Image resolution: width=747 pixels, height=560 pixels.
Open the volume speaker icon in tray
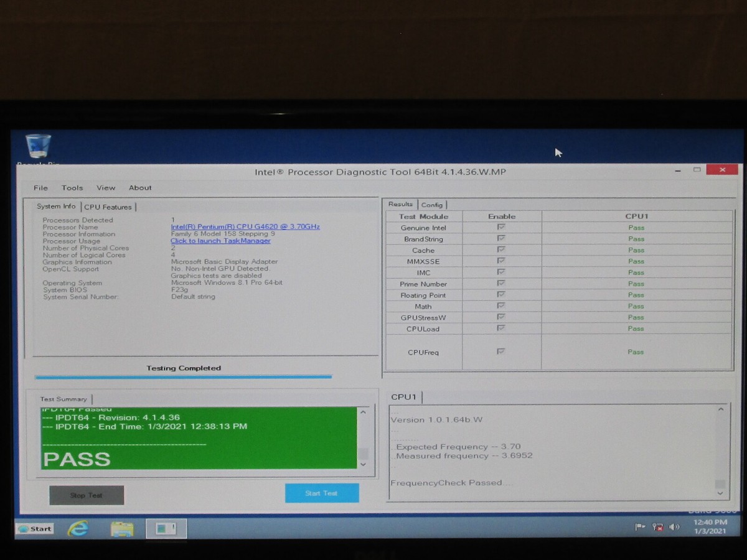[x=674, y=527]
